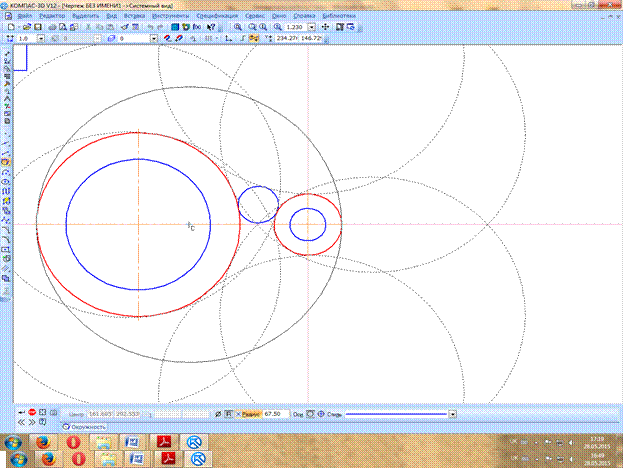
Task: Click the center X coordinate field 161.693
Action: (x=100, y=414)
